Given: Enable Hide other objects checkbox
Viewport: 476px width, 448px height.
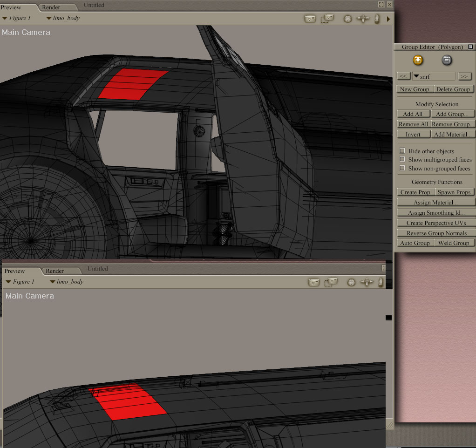Looking at the screenshot, I should (x=402, y=151).
